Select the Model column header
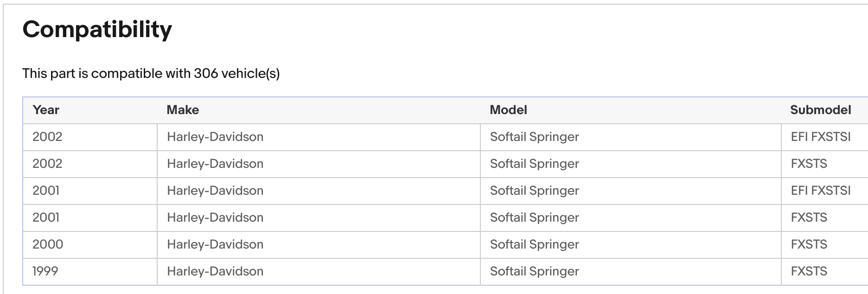Image resolution: width=868 pixels, height=294 pixels. [508, 110]
